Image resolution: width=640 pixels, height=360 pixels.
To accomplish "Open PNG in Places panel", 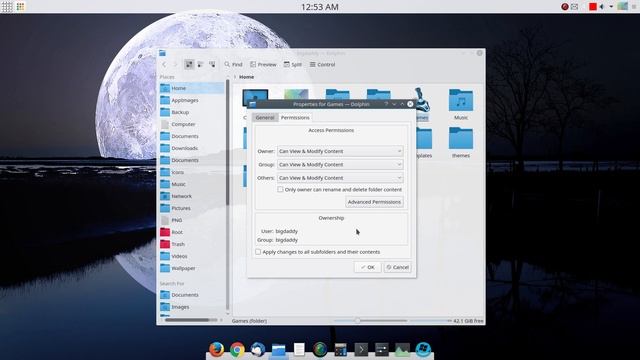I will point(192,220).
